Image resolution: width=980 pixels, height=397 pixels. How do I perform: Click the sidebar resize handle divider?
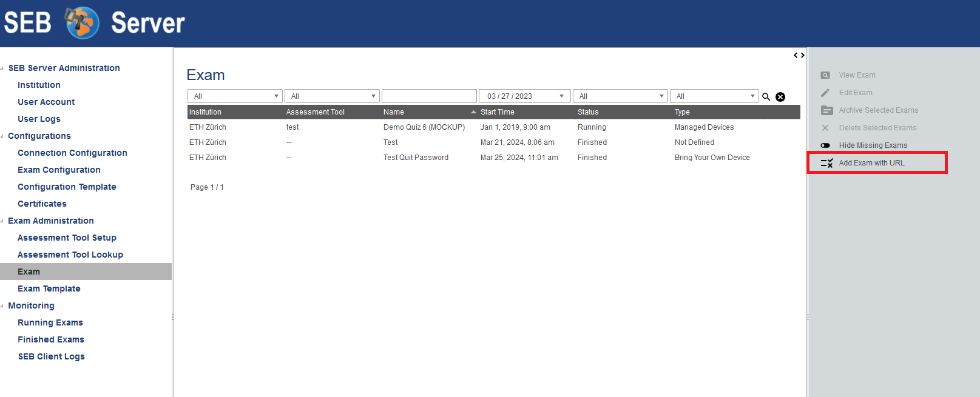173,316
